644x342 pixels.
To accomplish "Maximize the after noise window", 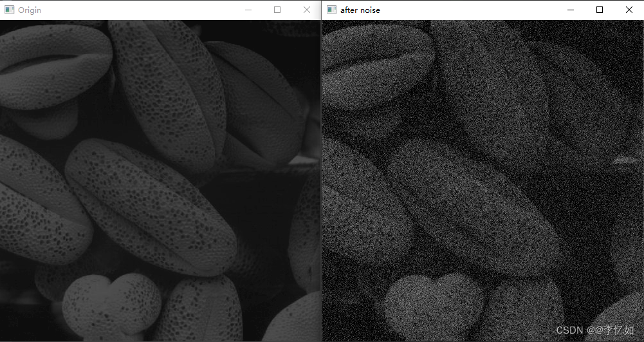I will click(x=600, y=10).
